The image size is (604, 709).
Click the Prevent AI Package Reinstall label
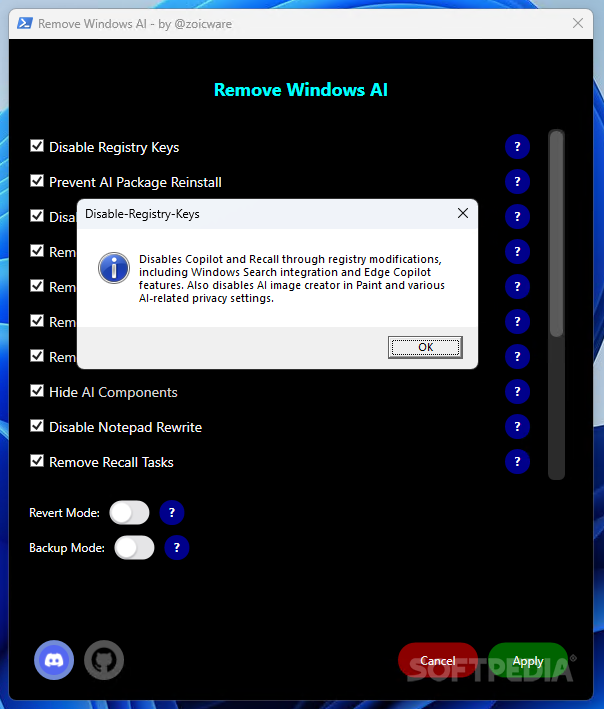135,182
